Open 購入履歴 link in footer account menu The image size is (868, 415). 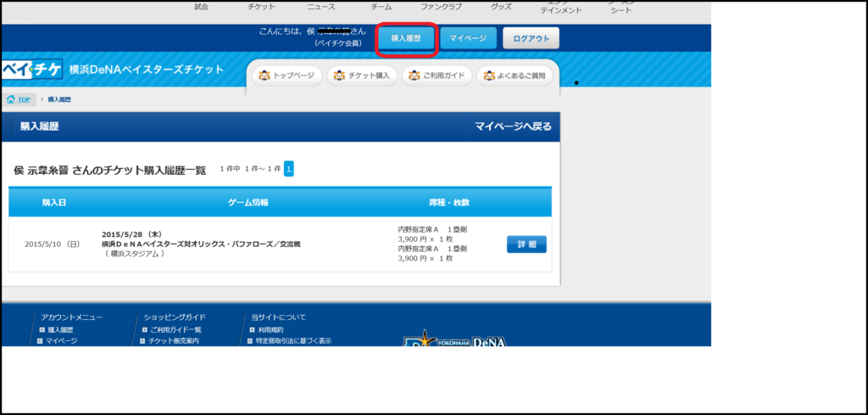point(60,329)
